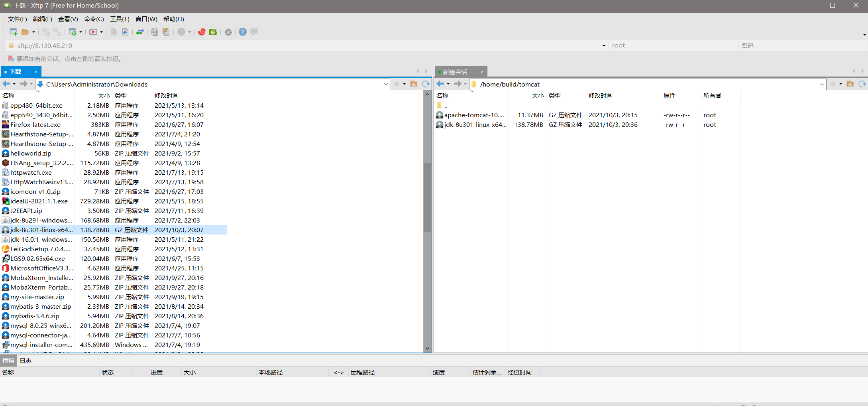This screenshot has width=868, height=406.
Task: Click the session properties window-gear icon
Action: (73, 32)
